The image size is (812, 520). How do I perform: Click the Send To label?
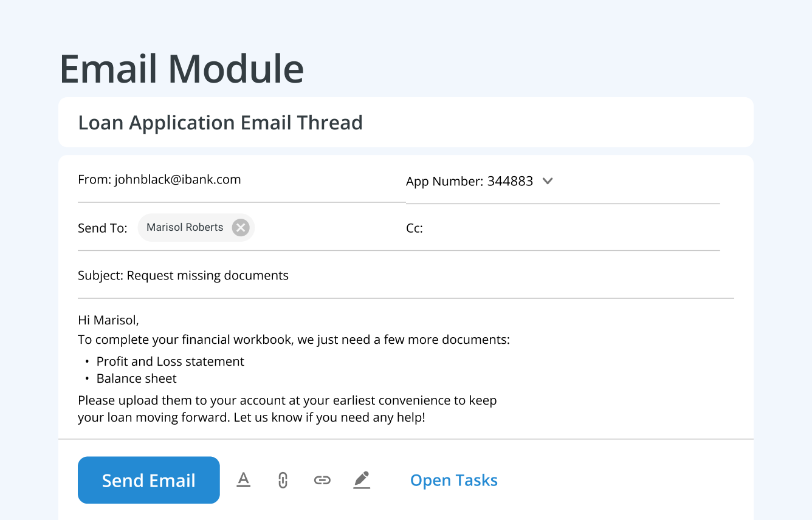click(x=102, y=228)
